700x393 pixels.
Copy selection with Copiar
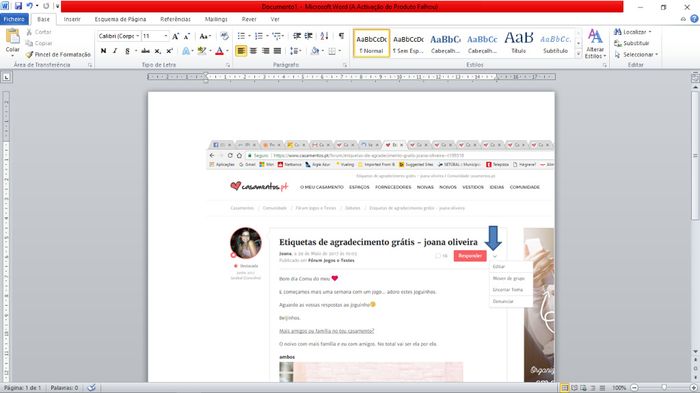point(39,43)
